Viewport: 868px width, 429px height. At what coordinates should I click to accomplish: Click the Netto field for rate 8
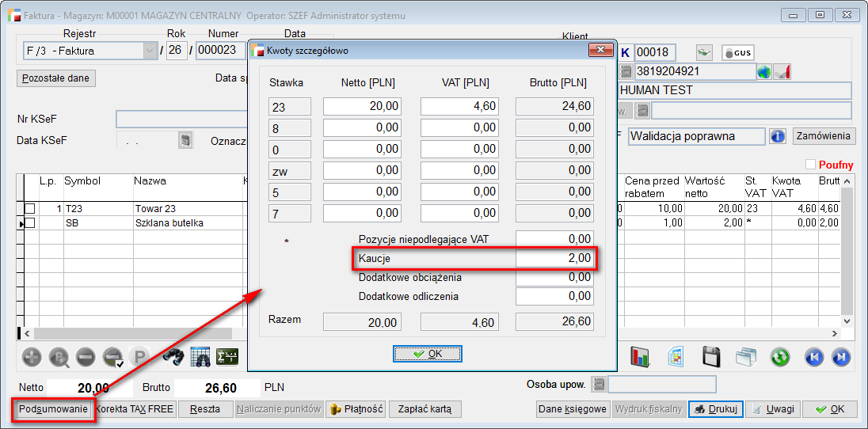pyautogui.click(x=362, y=128)
